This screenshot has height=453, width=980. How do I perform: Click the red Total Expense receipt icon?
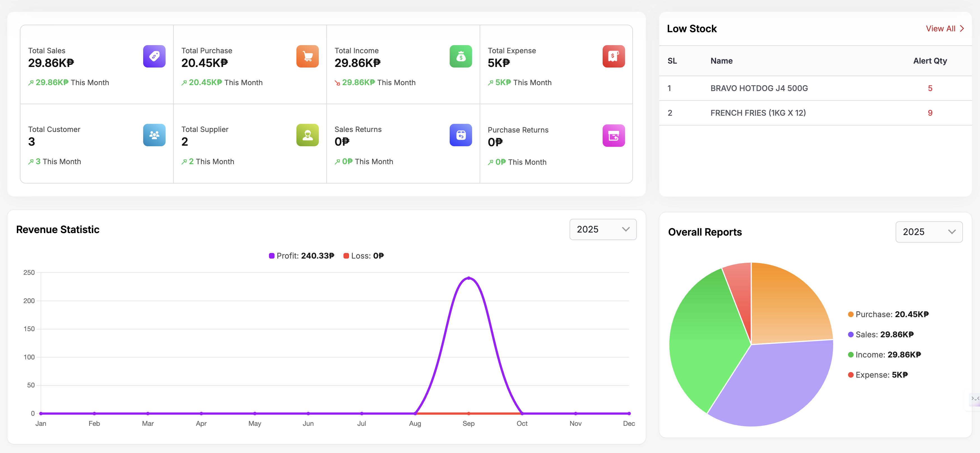coord(613,56)
